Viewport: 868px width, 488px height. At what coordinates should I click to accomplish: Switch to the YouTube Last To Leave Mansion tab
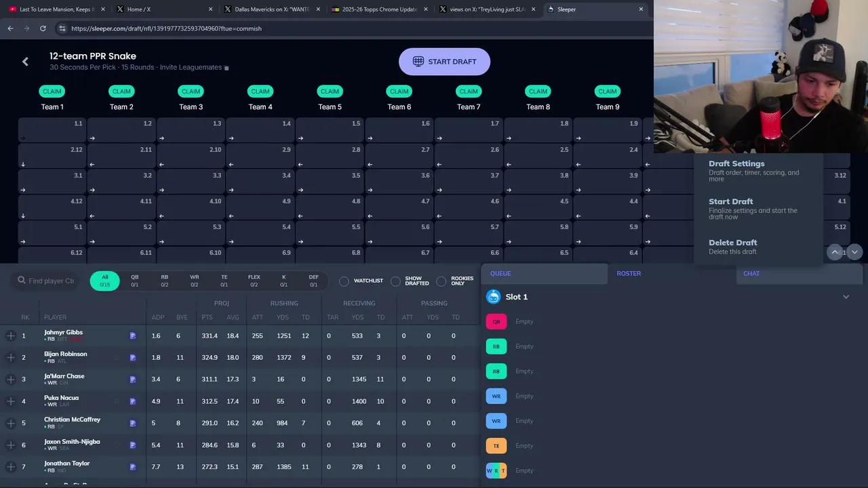pos(56,9)
